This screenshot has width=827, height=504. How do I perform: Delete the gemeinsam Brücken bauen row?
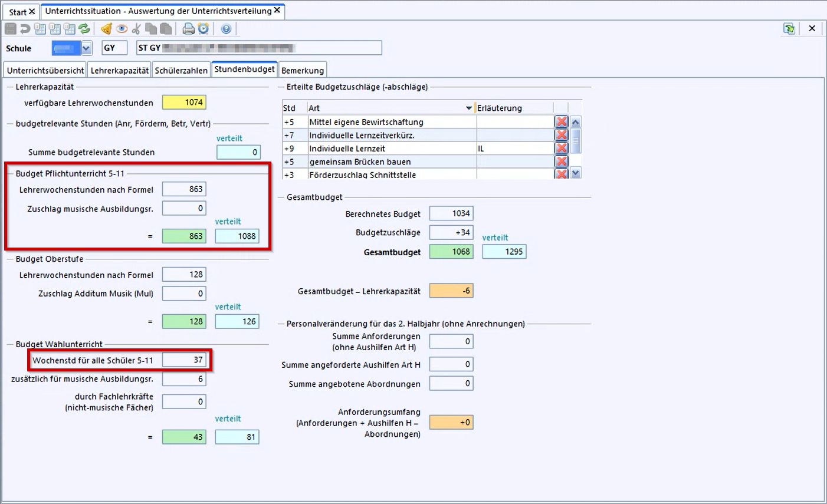click(562, 162)
